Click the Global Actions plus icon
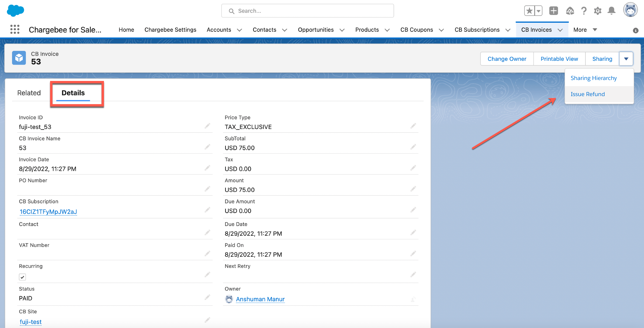644x328 pixels. [553, 11]
